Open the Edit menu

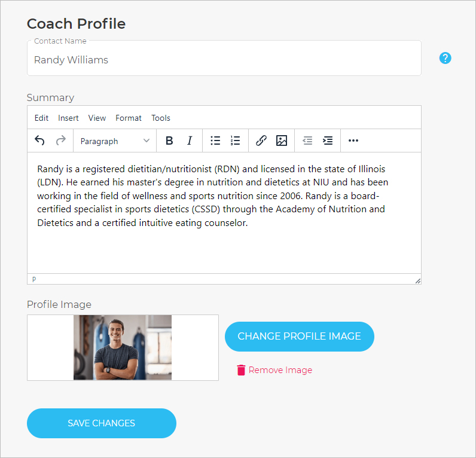[x=41, y=118]
